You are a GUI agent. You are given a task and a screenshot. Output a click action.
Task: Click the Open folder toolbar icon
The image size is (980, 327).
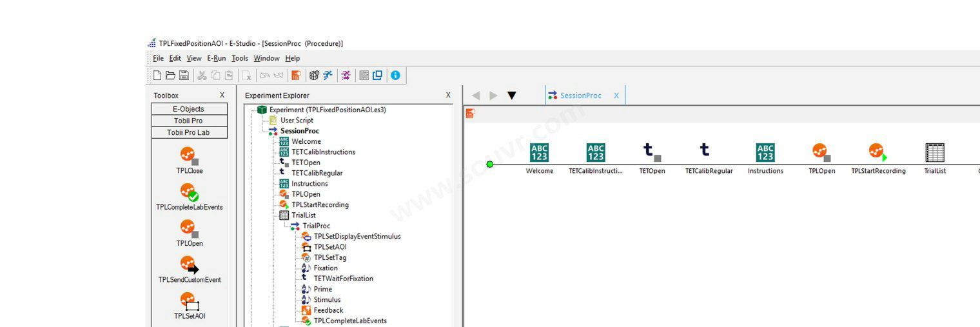pos(171,75)
